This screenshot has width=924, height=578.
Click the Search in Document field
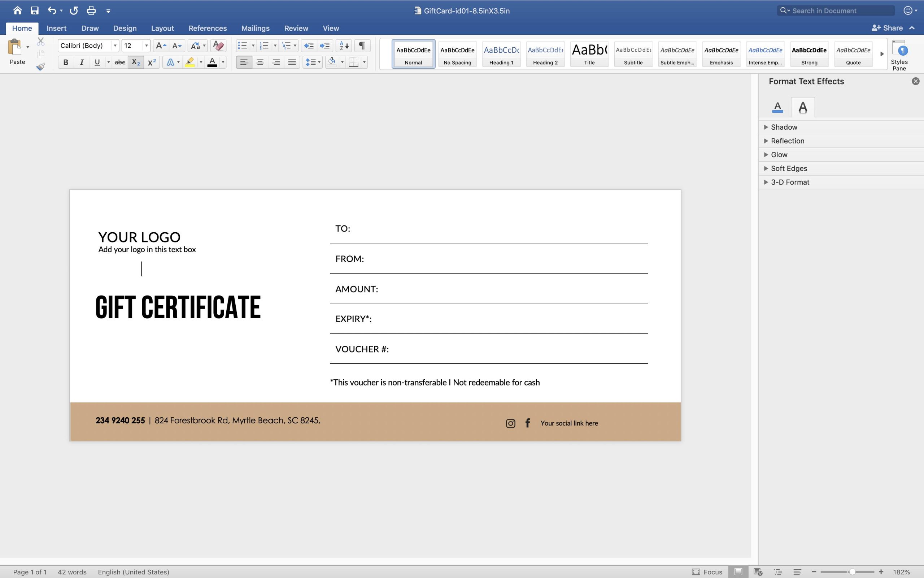pos(836,11)
